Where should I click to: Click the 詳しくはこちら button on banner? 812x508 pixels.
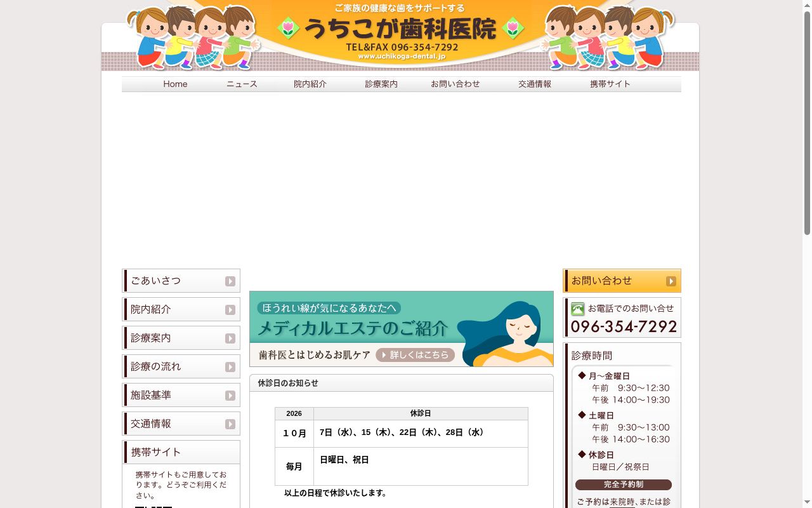(x=416, y=355)
